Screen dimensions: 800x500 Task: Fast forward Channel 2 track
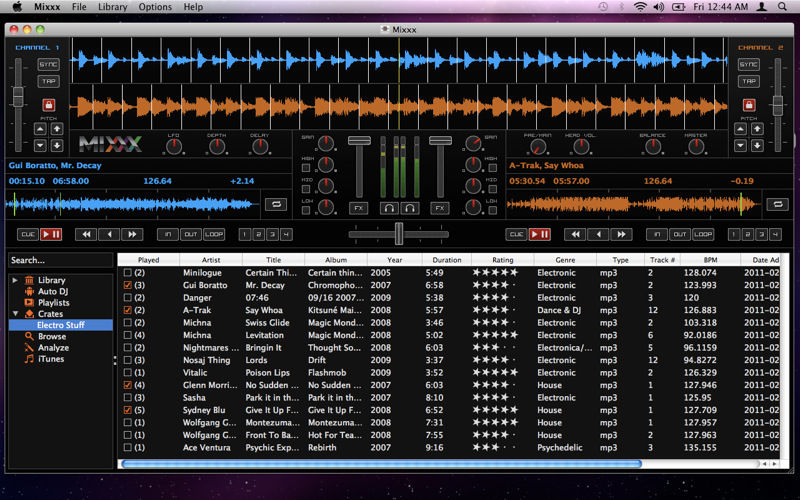(x=621, y=234)
